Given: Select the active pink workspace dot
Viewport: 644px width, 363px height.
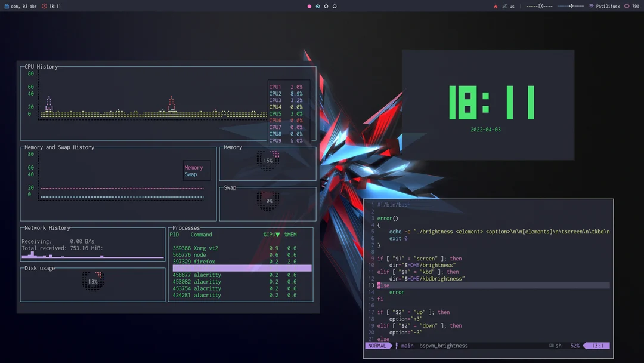Looking at the screenshot, I should [x=309, y=6].
